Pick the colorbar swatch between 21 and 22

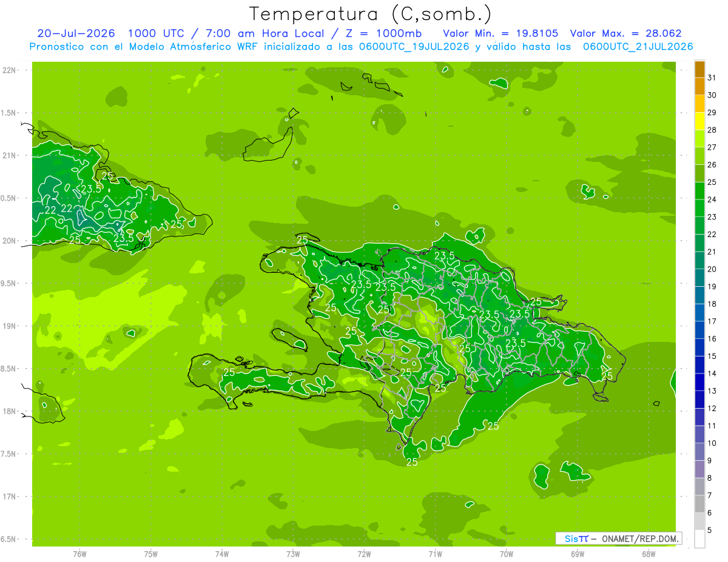tap(699, 243)
